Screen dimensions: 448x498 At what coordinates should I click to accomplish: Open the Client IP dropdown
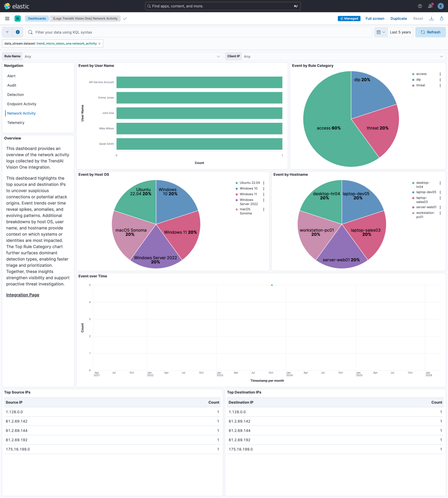(442, 56)
